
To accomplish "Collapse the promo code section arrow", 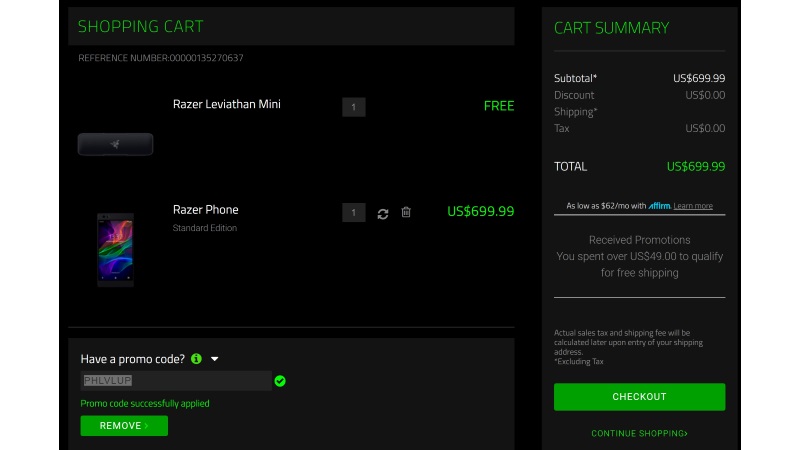I will pos(214,358).
